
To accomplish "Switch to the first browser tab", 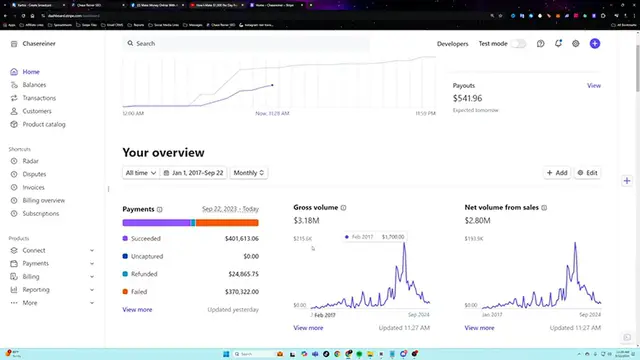I will click(x=39, y=5).
